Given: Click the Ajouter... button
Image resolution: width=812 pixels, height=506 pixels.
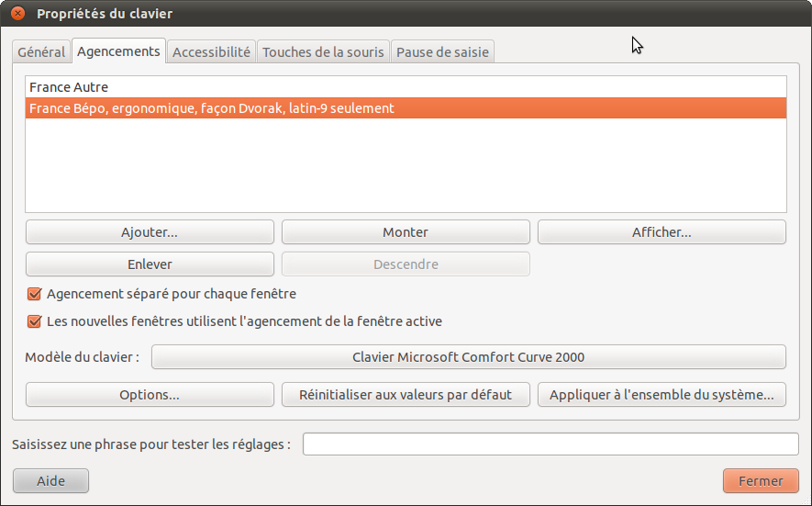Looking at the screenshot, I should click(x=150, y=232).
